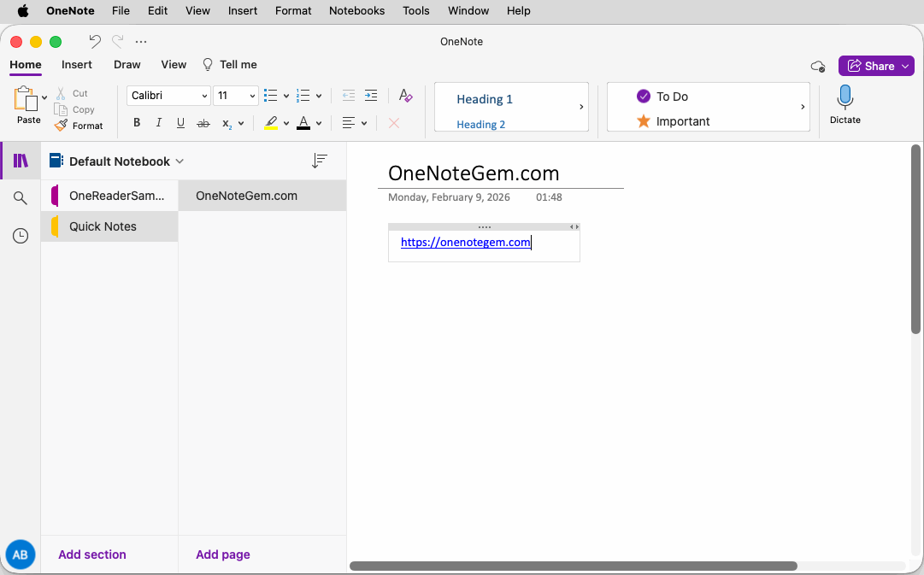The height and width of the screenshot is (575, 924).
Task: Toggle underline formatting
Action: coord(180,123)
